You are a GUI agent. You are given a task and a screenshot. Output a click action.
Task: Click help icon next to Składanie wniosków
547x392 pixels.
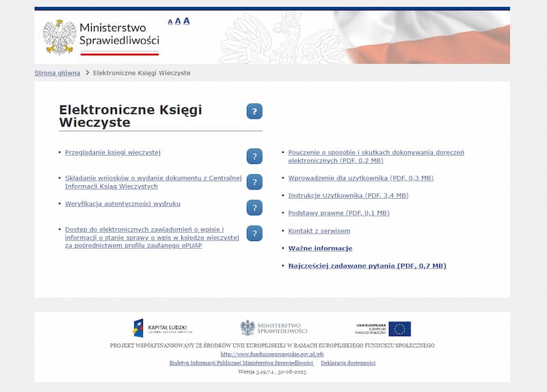[254, 182]
